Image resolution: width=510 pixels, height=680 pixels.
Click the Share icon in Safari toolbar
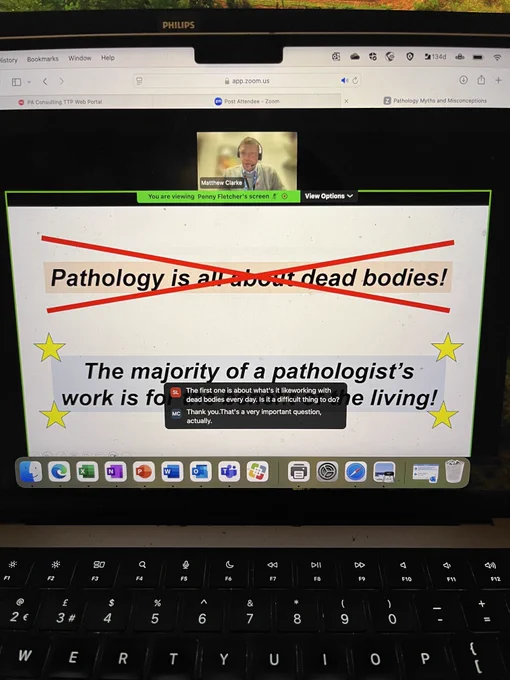click(481, 80)
